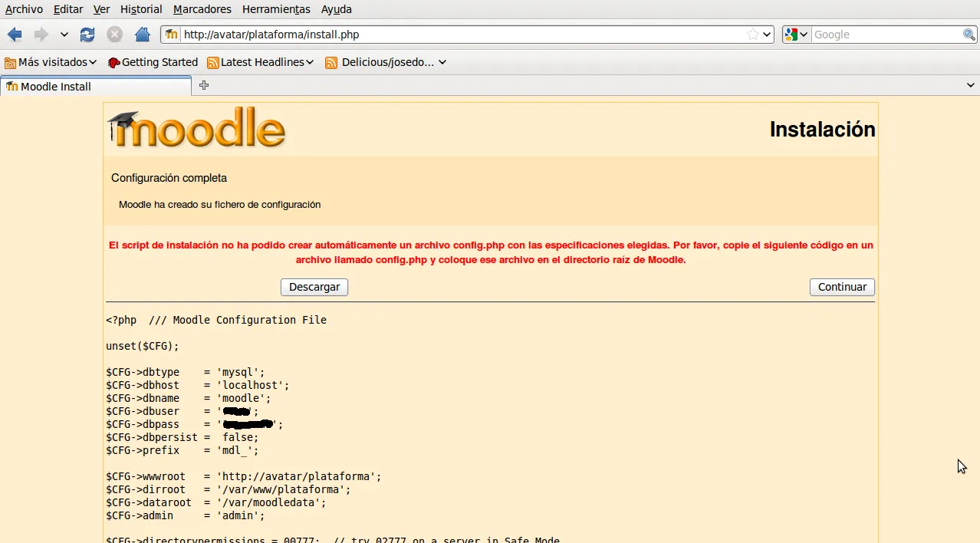Expand the Más visitados bookmarks folder
The height and width of the screenshot is (543, 980).
[51, 62]
